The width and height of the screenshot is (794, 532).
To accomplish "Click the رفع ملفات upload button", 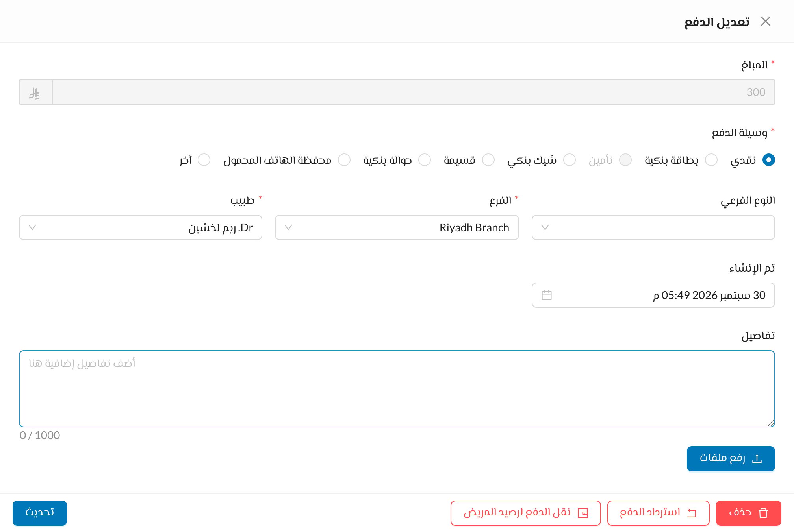I will click(731, 458).
